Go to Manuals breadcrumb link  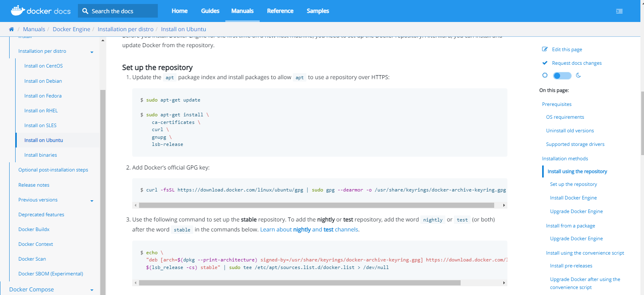[34, 29]
